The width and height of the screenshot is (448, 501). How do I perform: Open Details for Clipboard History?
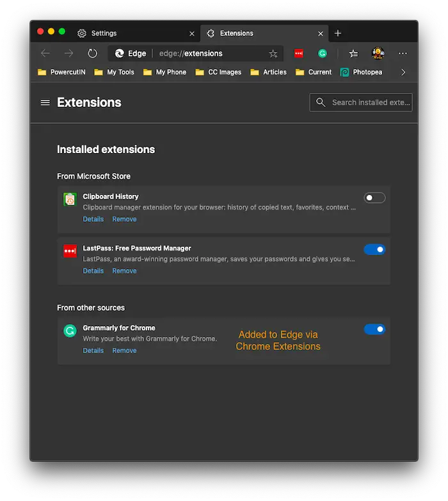coord(93,219)
